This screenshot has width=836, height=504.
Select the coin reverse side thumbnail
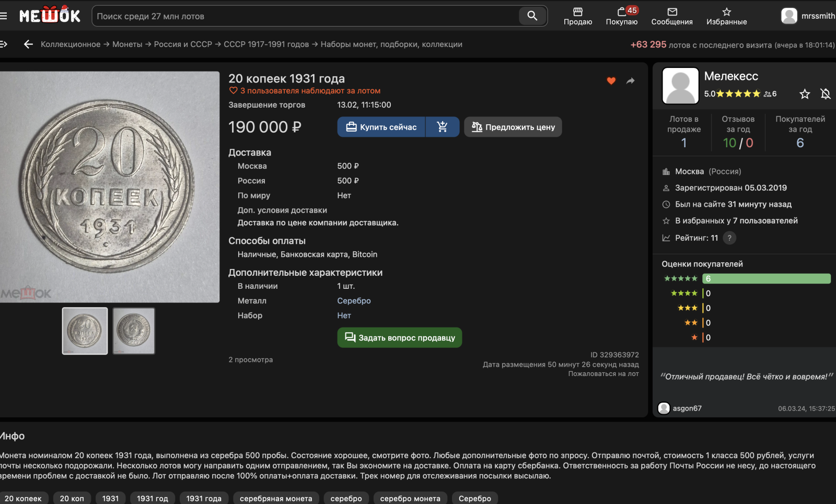[x=134, y=331]
